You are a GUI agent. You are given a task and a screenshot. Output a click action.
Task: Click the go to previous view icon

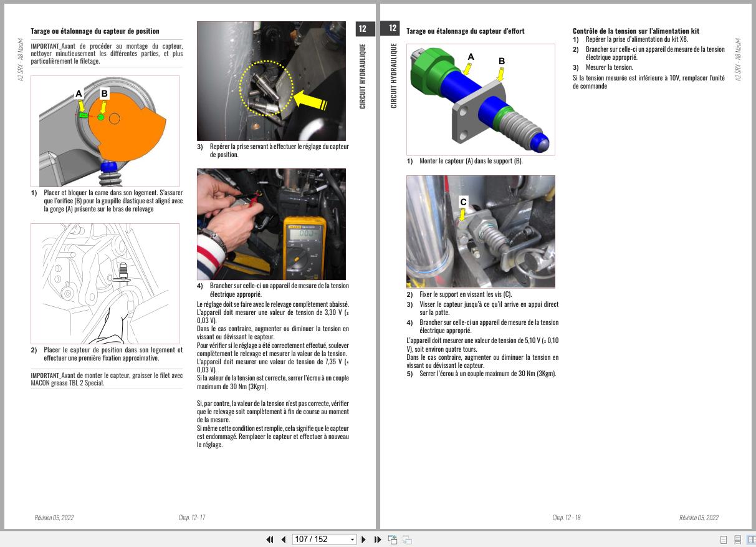coord(393,540)
